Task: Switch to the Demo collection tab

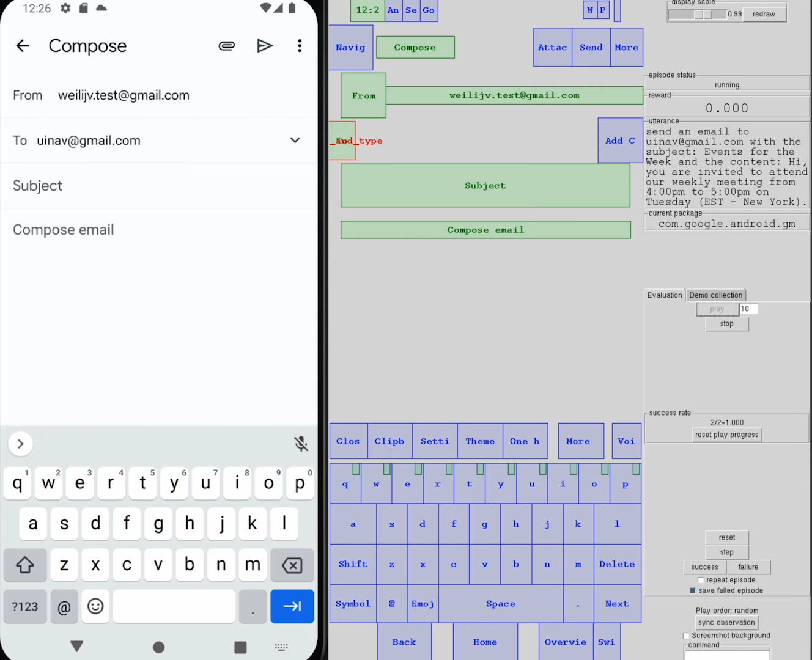Action: [716, 295]
